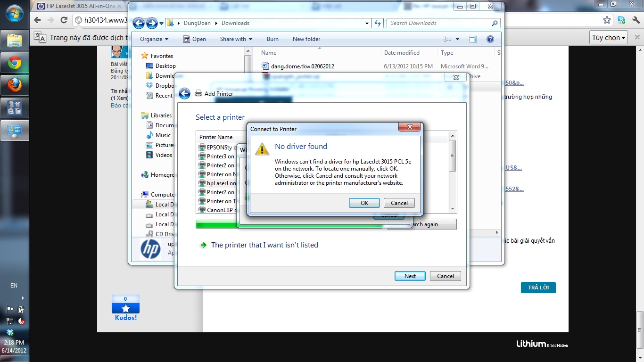
Task: Bookmark this page with the star icon
Action: (x=607, y=20)
